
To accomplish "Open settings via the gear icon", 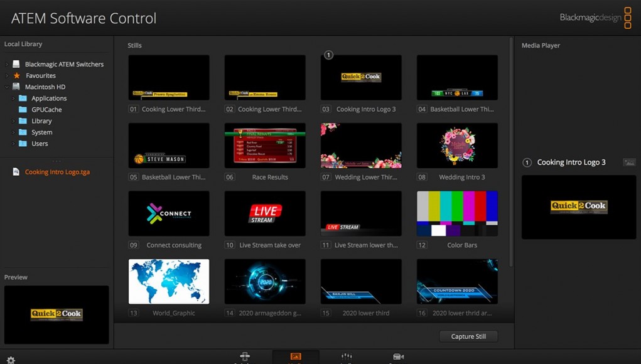I will click(11, 360).
